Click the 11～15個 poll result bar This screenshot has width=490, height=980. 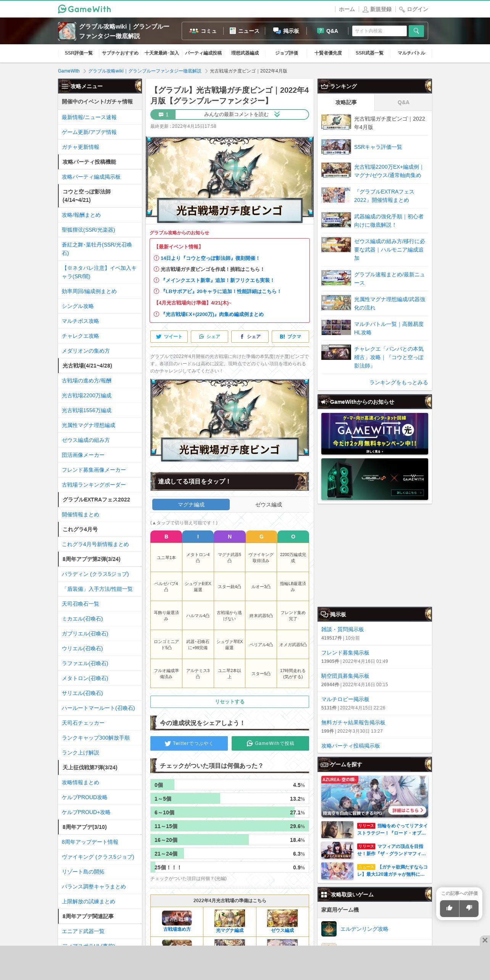[x=230, y=826]
